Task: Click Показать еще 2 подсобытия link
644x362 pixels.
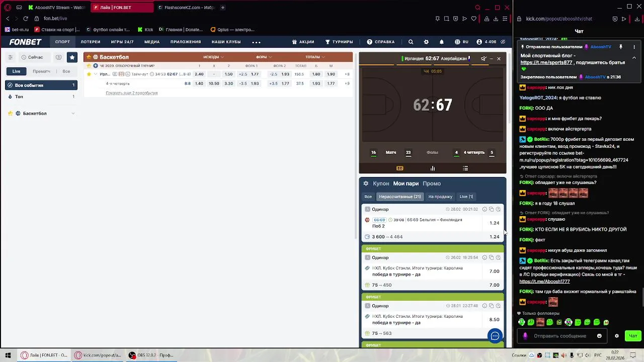Action: point(132,93)
